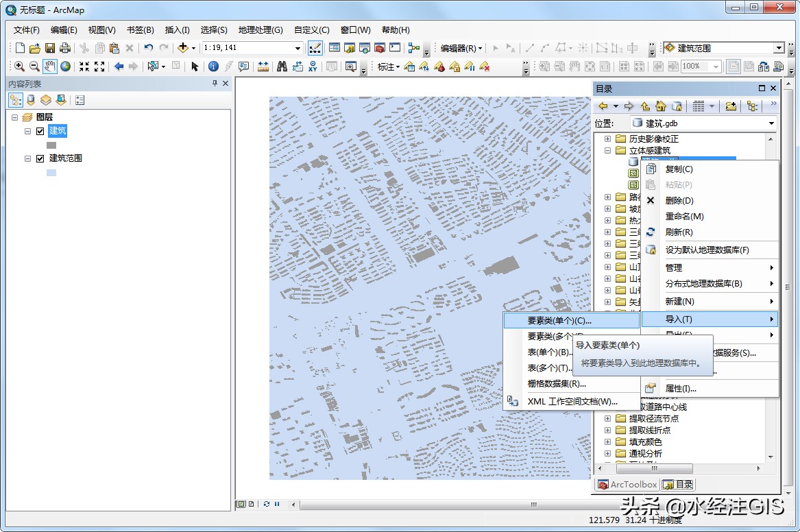The width and height of the screenshot is (800, 532).
Task: Open the 编辑器(R) dropdown menu
Action: pos(461,48)
